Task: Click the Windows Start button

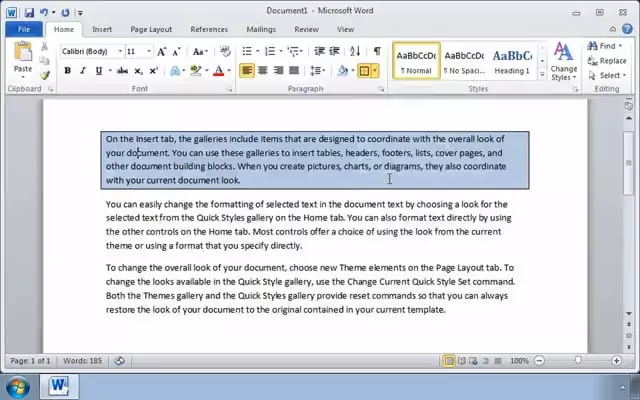Action: tap(16, 387)
